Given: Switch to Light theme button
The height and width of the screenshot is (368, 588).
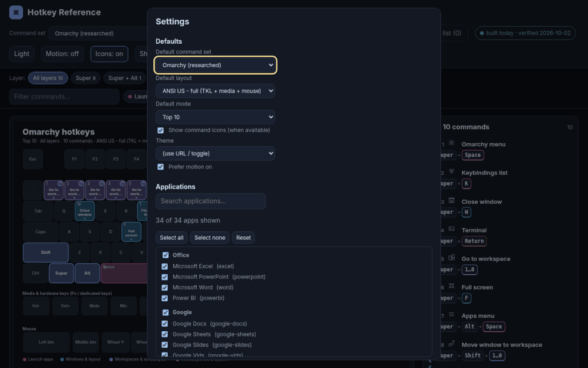Looking at the screenshot, I should tap(22, 54).
